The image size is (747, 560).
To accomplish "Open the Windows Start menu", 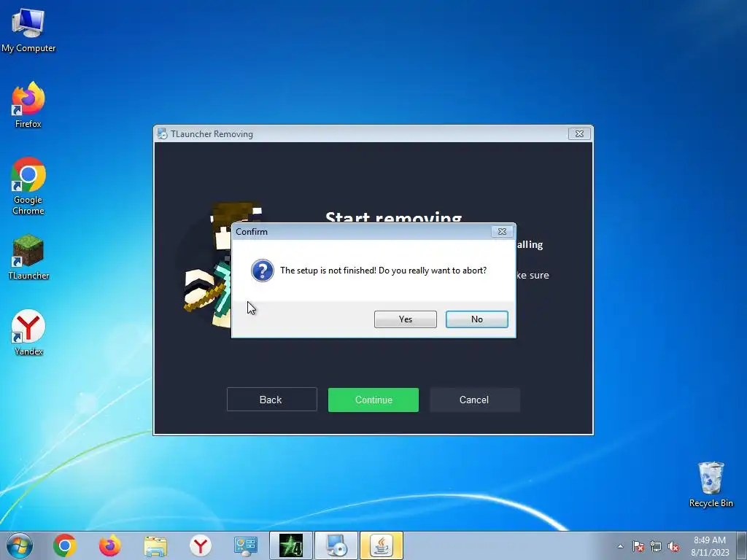I will coord(20,545).
